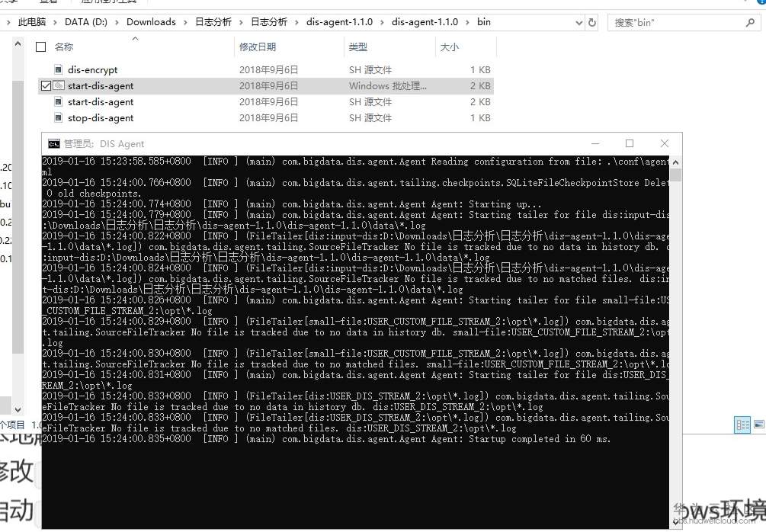Expand the chevron after Downloads

pos(186,22)
